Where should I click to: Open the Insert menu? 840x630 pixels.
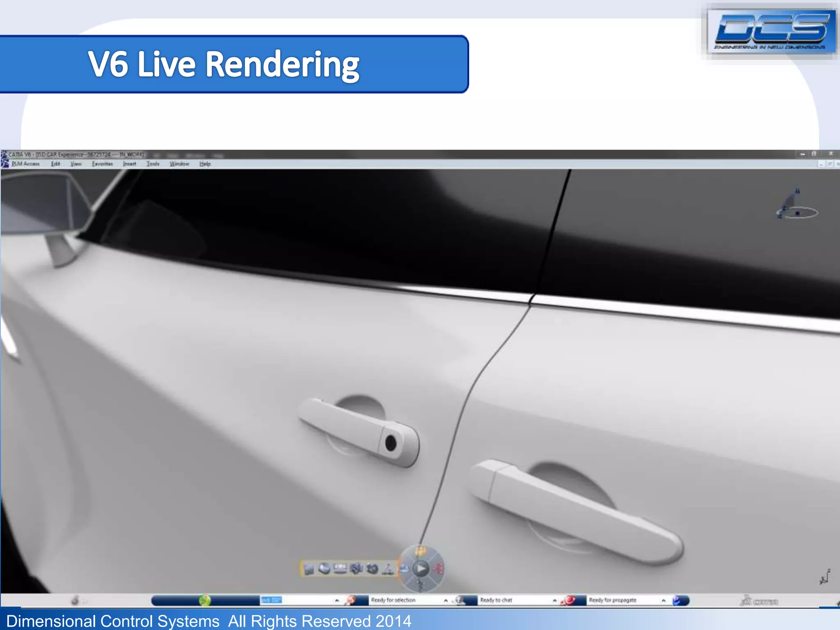click(x=130, y=164)
